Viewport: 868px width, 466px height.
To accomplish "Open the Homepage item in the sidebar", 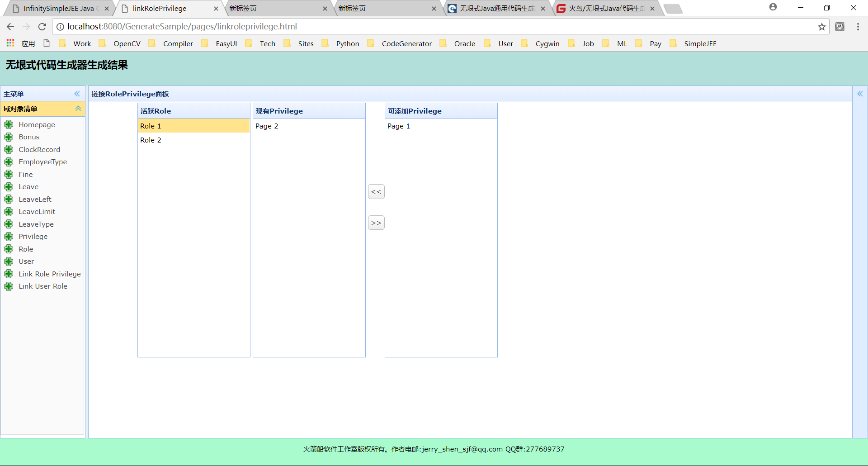I will click(37, 124).
